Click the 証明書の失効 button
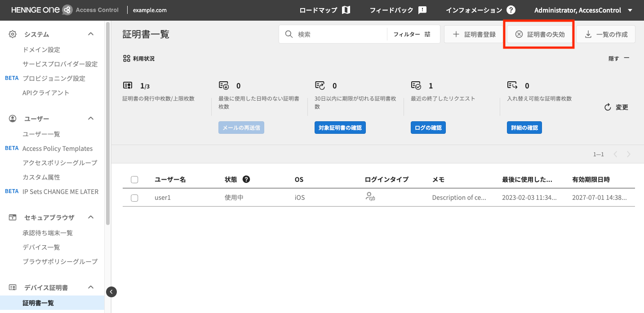This screenshot has height=313, width=644. pos(540,34)
